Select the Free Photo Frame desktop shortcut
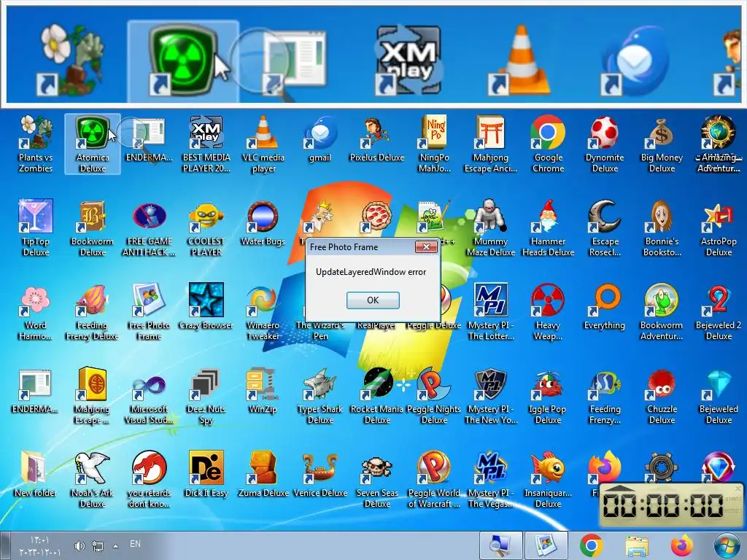The width and height of the screenshot is (747, 560). tap(149, 311)
